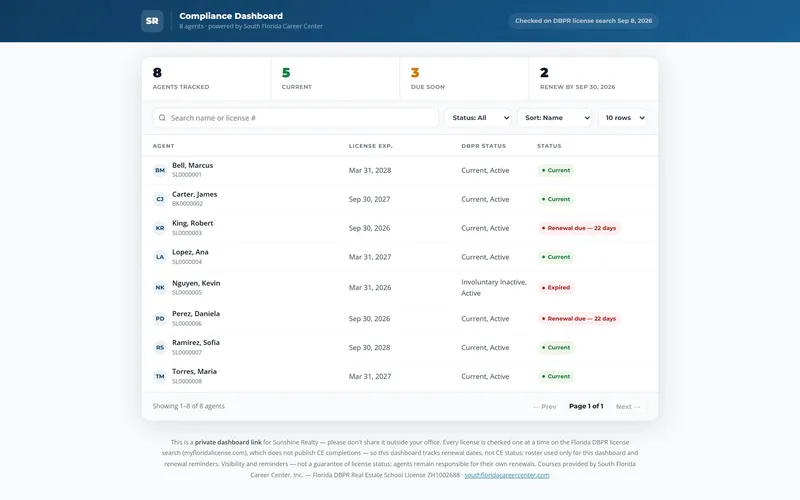
Task: Click the Involuntary Inactive, Active DBPR status
Action: click(x=494, y=288)
